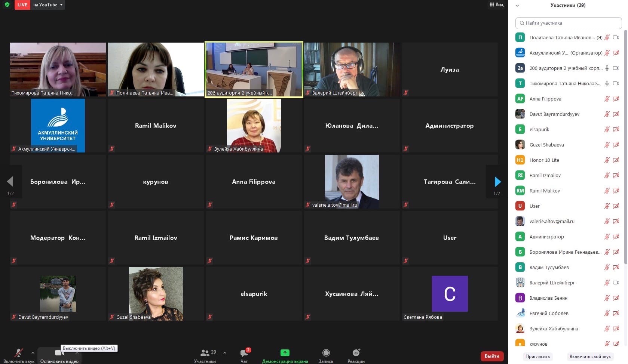Click the Participants icon in toolbar
628x364 pixels.
coord(205,353)
